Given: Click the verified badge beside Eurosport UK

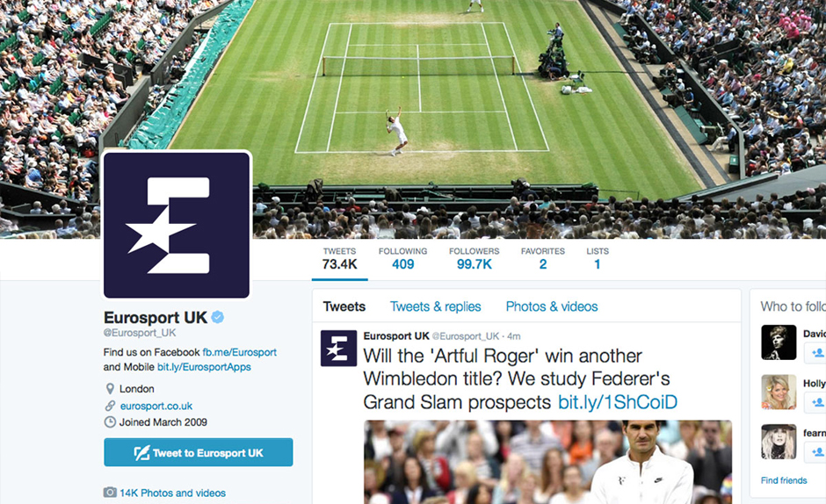Looking at the screenshot, I should coord(218,317).
